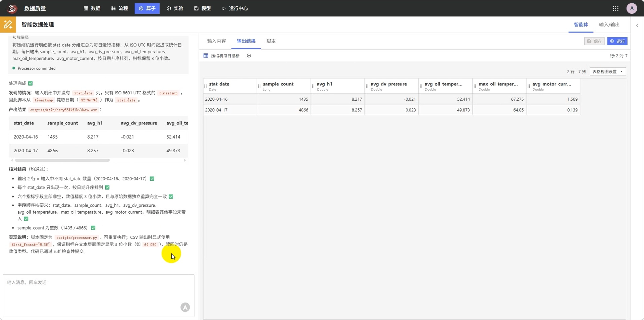Switch to the 输入/输出 tab
This screenshot has height=320, width=644.
coord(609,24)
